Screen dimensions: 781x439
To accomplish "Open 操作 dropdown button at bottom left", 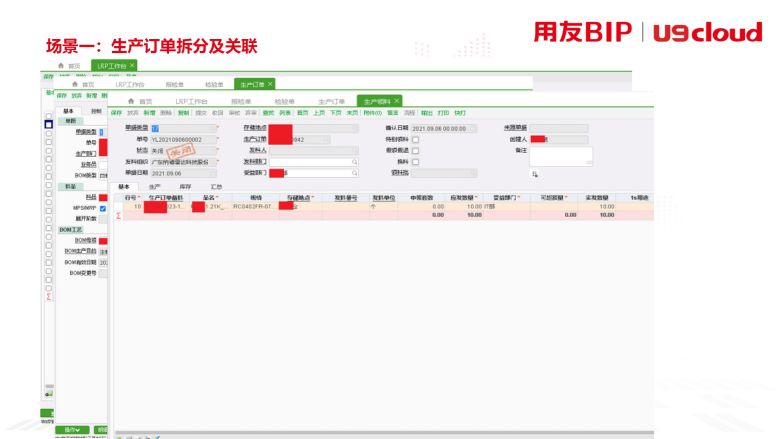I will pos(72,430).
